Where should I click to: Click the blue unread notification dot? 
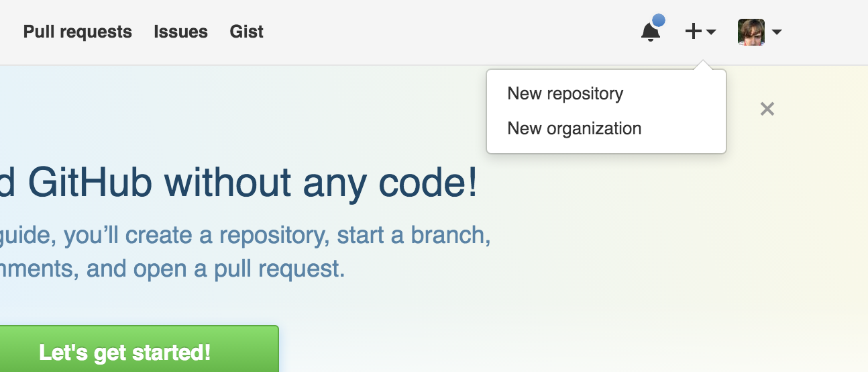click(659, 20)
